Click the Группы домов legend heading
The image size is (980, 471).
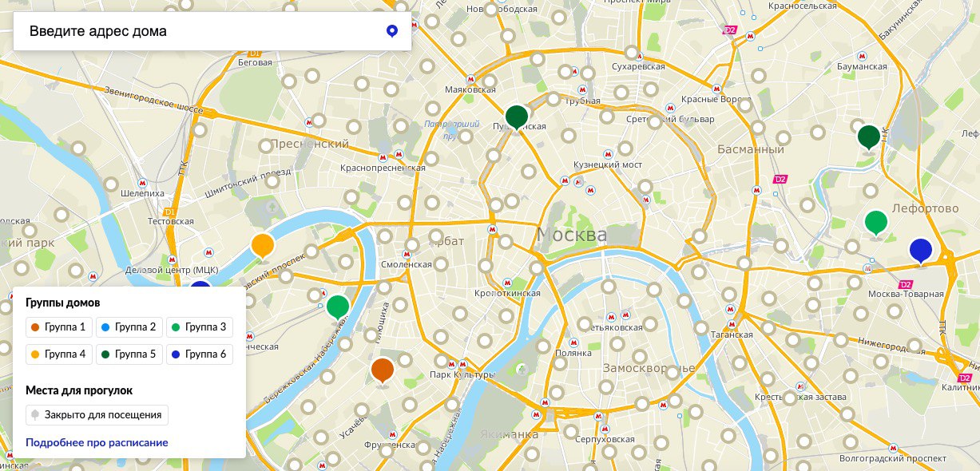click(62, 303)
